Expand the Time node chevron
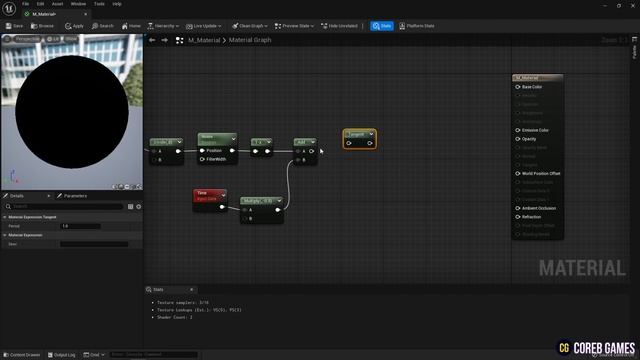Screen dimensions: 640x360 pos(223,196)
